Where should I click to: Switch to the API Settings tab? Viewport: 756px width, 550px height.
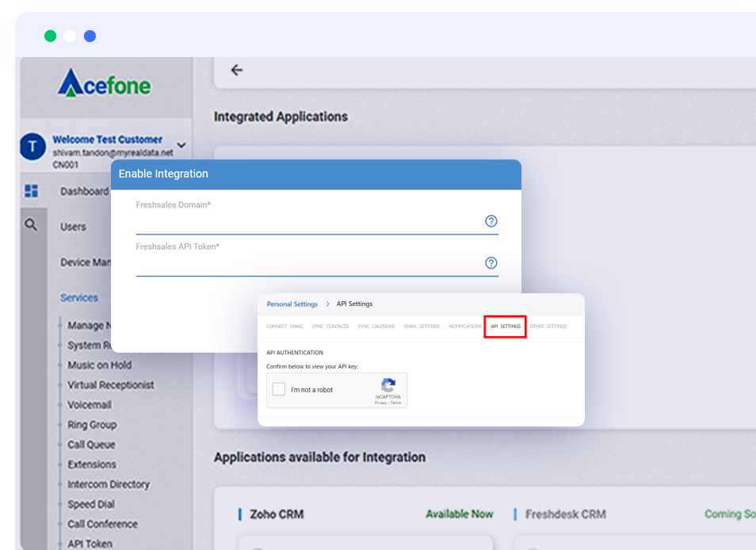point(506,327)
